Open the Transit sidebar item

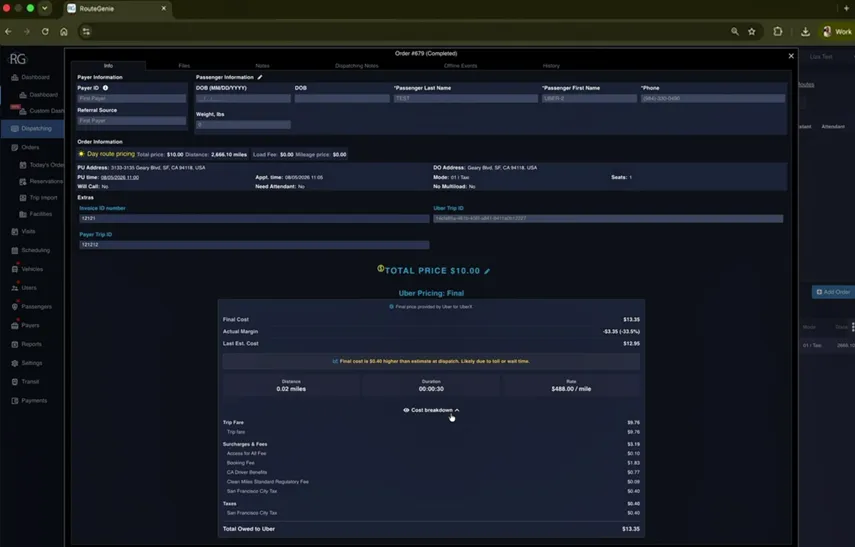tap(26, 382)
